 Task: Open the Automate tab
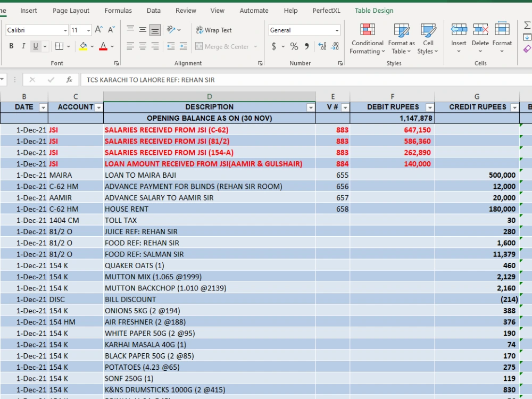[x=254, y=11]
